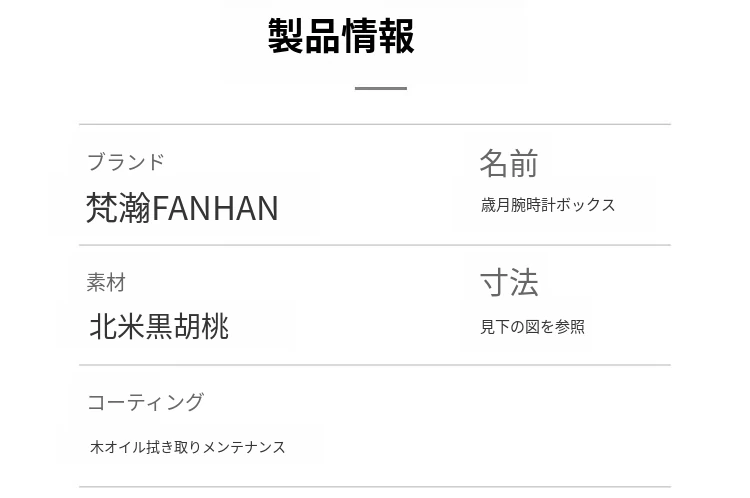Click the 見下の図を参照 text
The image size is (750, 498).
pos(532,327)
